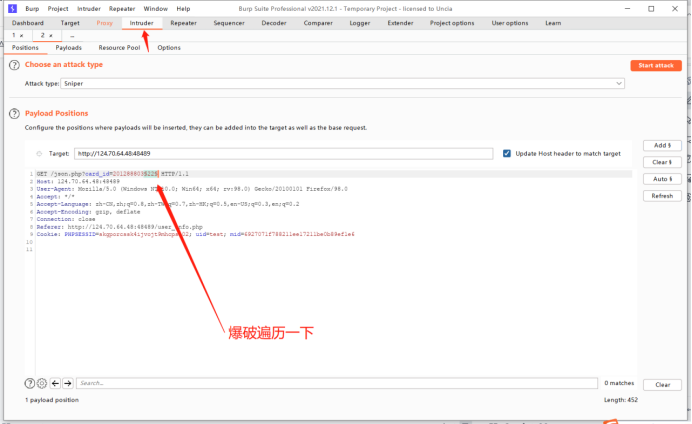692x424 pixels.
Task: Open help for Payload Positions section
Action: (x=14, y=114)
